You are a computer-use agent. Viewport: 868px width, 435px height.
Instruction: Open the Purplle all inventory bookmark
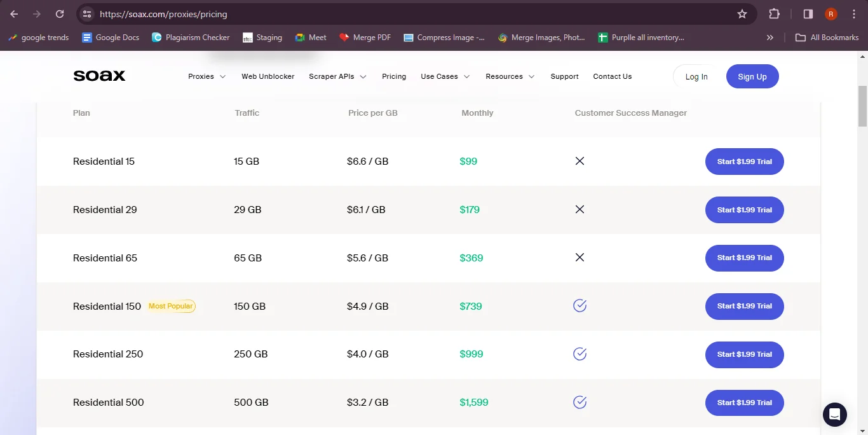(x=641, y=38)
